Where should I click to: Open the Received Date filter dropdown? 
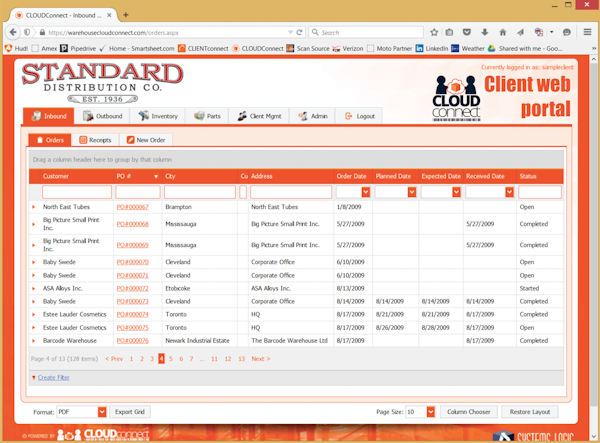click(x=509, y=192)
